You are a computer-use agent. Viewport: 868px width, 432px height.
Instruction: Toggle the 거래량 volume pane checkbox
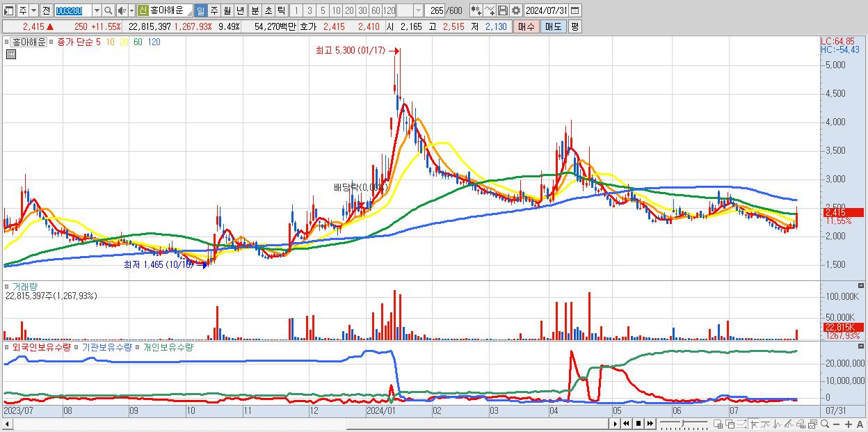tap(8, 286)
